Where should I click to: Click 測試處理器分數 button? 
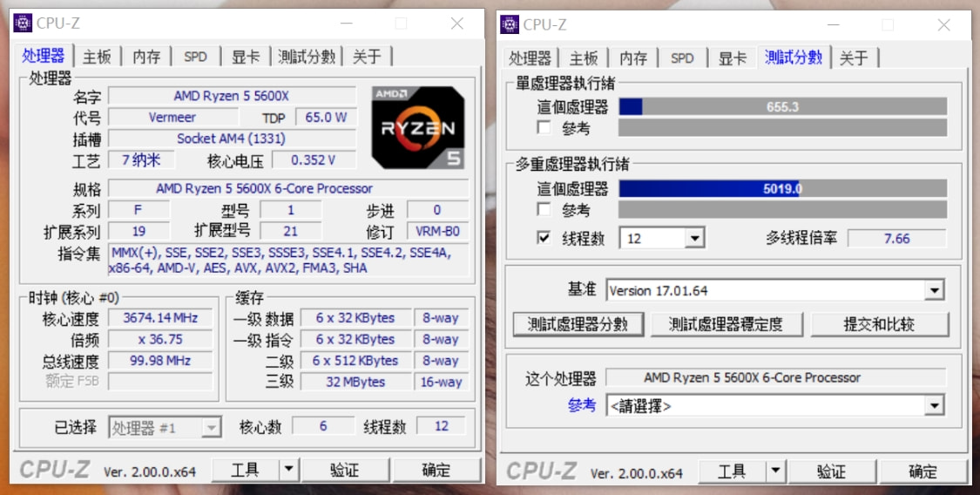coord(578,324)
